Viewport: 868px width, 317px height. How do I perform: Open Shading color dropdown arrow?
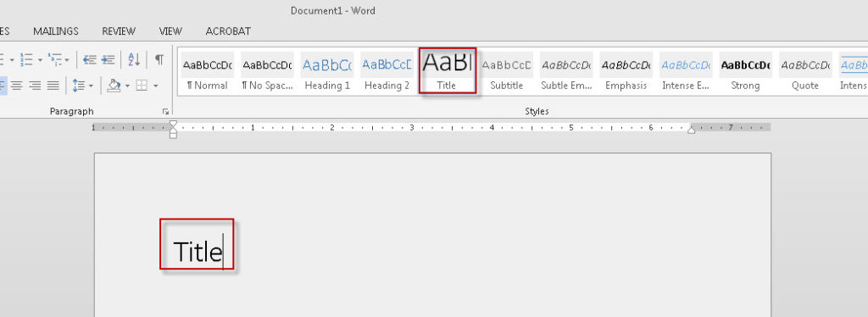(127, 86)
